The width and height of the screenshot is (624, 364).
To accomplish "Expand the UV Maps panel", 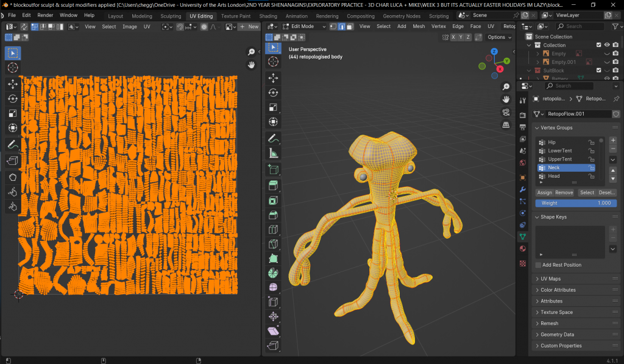I will tap(537, 279).
